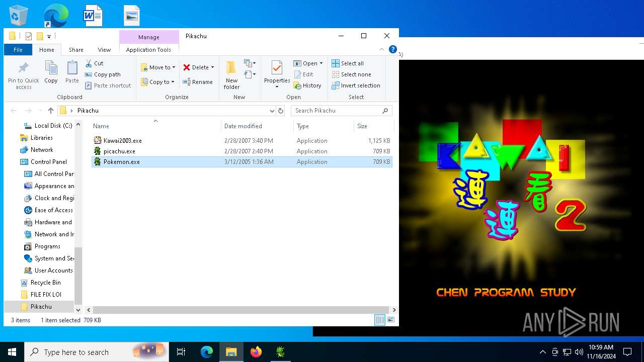Click the Rename command
Screen dimensions: 644x362
pyautogui.click(x=197, y=82)
